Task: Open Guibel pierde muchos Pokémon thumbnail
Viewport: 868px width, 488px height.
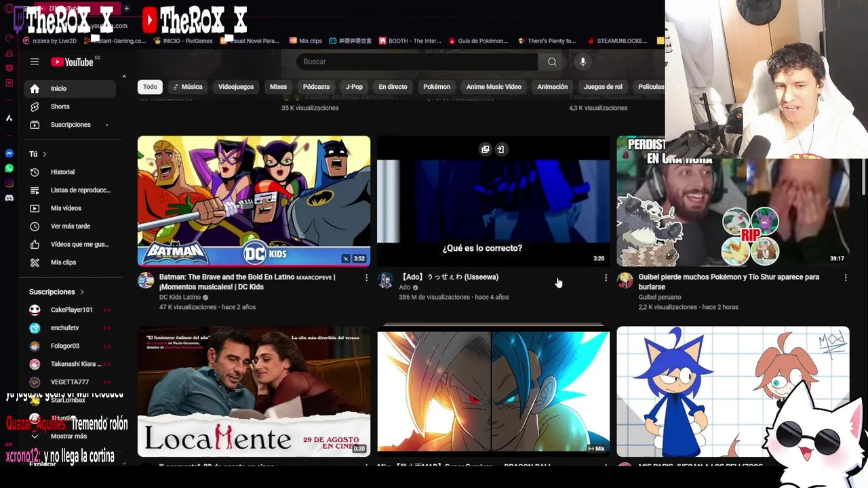Action: 733,201
